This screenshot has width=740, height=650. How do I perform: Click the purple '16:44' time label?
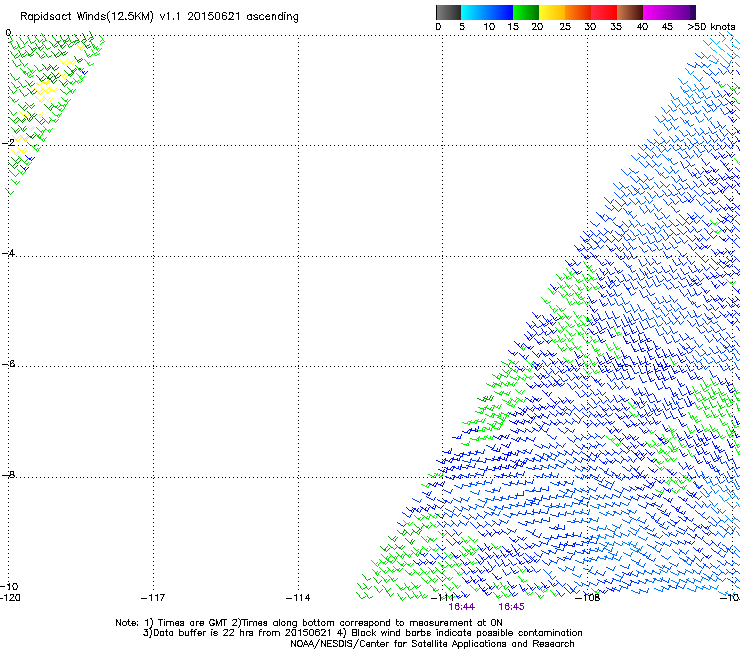pyautogui.click(x=462, y=607)
